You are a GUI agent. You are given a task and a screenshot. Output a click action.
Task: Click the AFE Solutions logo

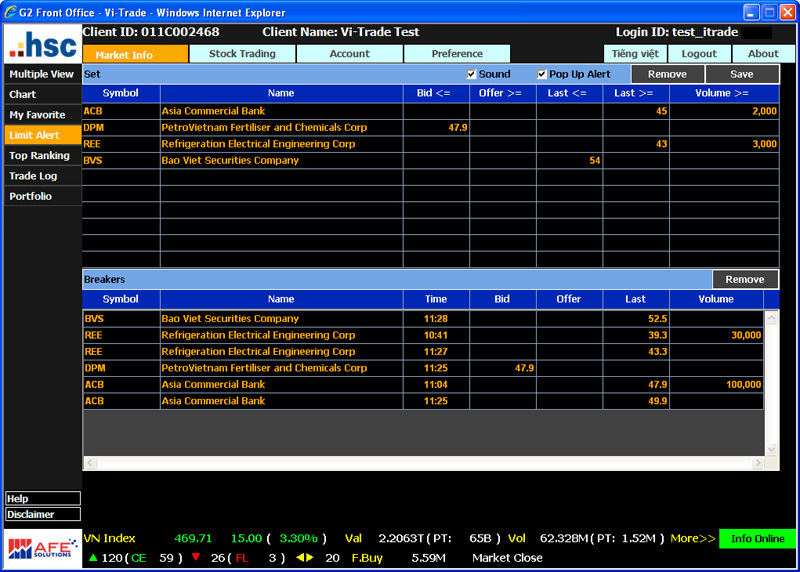tap(41, 548)
